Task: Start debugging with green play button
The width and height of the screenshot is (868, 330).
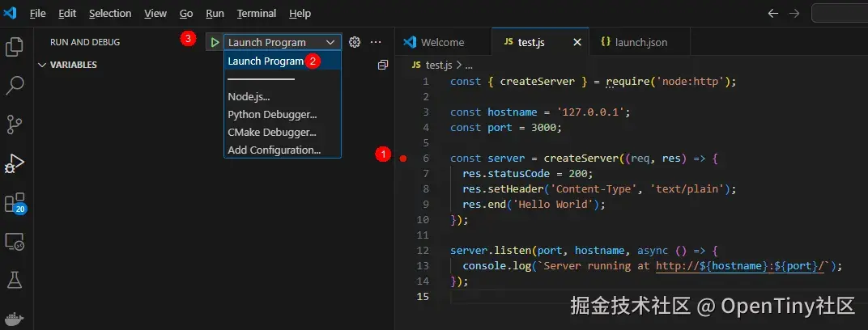Action: (x=215, y=42)
